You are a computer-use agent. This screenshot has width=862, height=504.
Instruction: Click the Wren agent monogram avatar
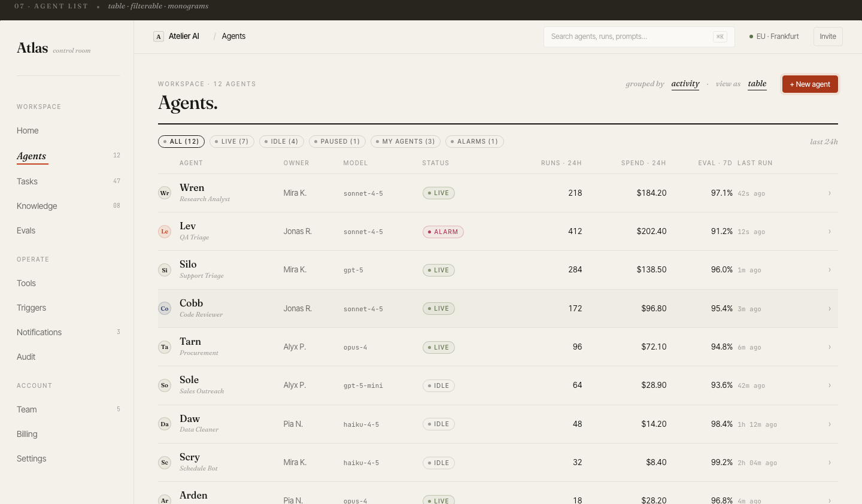[165, 193]
